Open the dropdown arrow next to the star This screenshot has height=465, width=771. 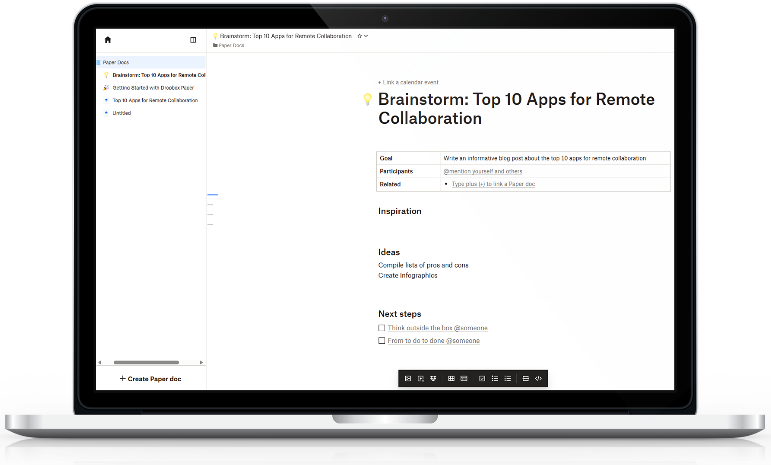[367, 36]
